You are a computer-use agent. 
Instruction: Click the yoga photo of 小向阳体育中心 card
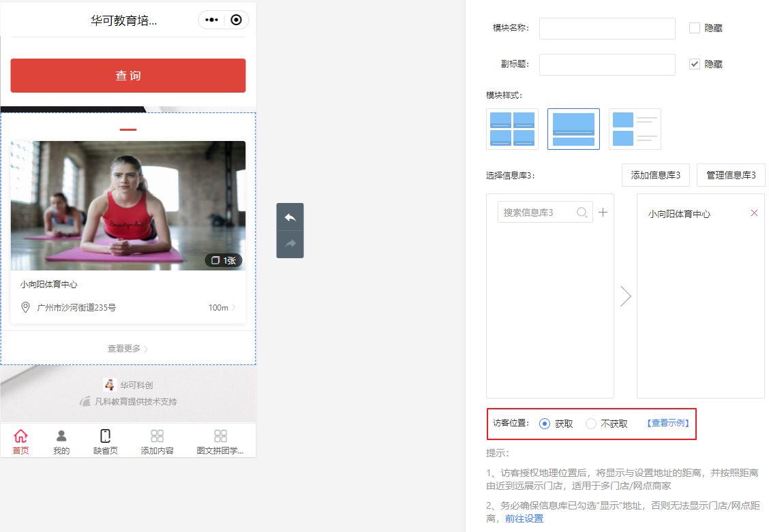tap(128, 206)
